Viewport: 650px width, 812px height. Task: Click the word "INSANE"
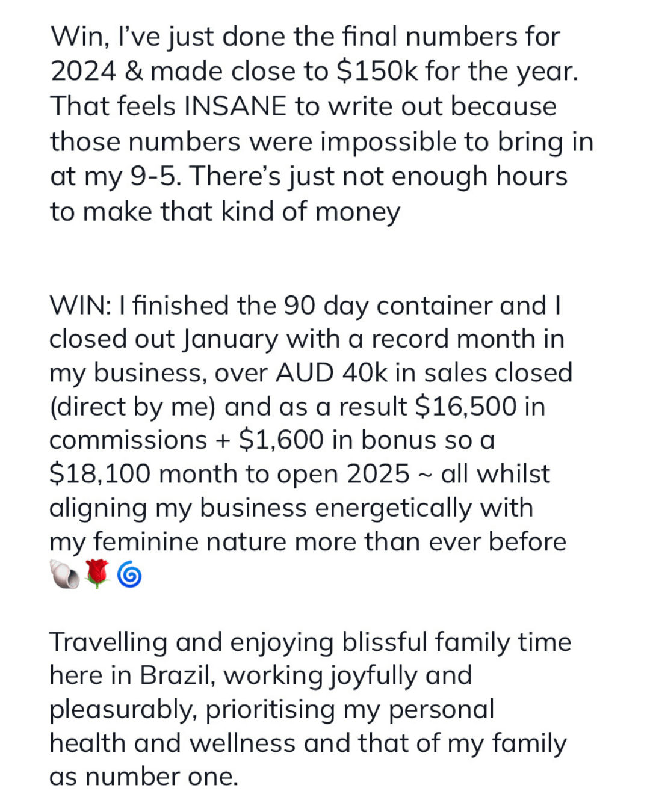[x=235, y=106]
